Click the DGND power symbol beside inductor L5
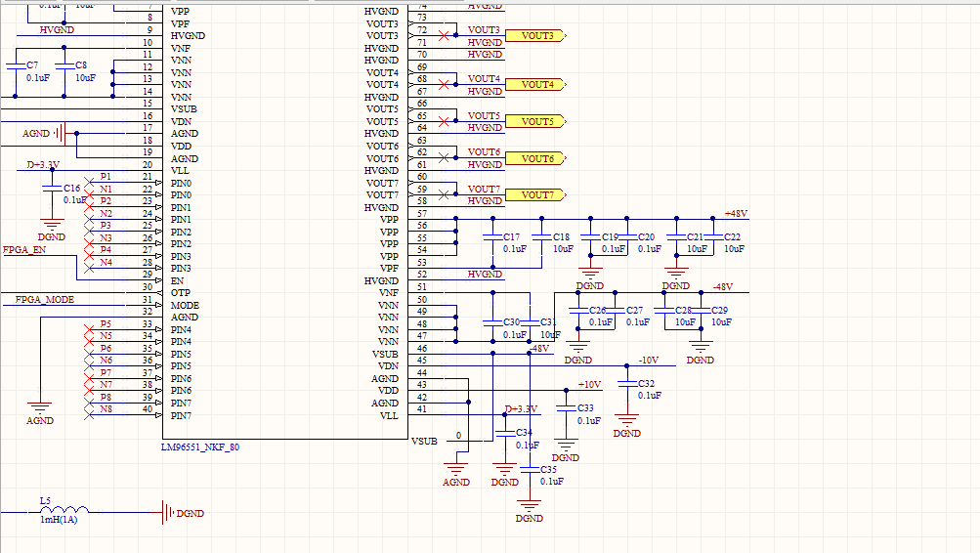 click(168, 512)
